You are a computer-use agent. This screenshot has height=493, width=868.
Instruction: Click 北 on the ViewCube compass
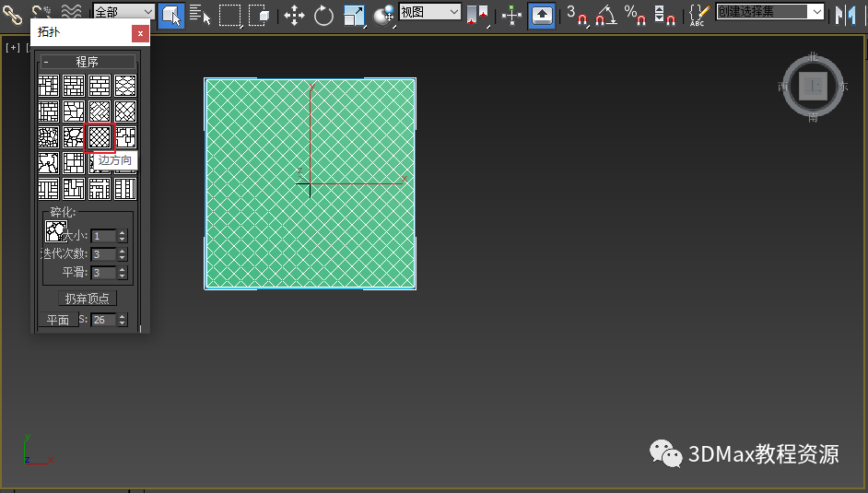(813, 56)
